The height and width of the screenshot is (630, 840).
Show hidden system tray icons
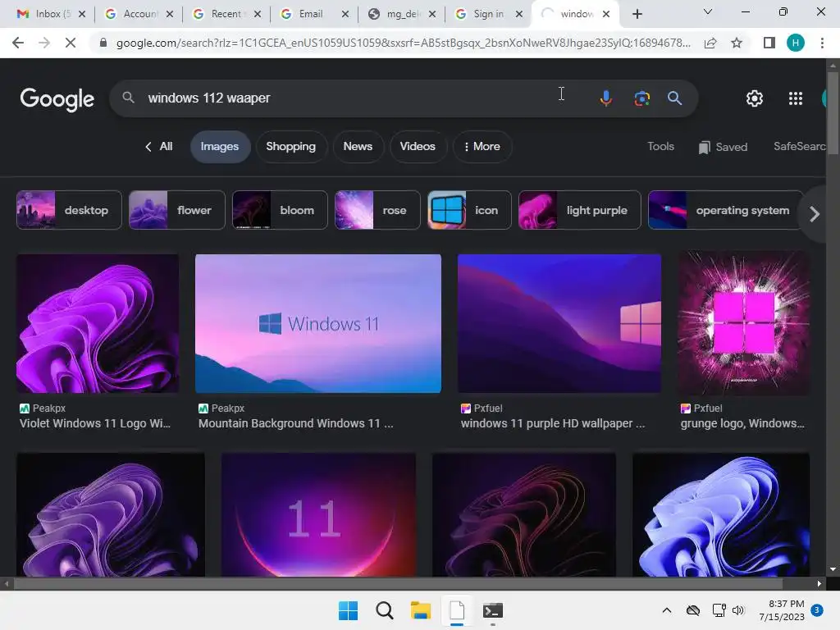click(x=666, y=610)
